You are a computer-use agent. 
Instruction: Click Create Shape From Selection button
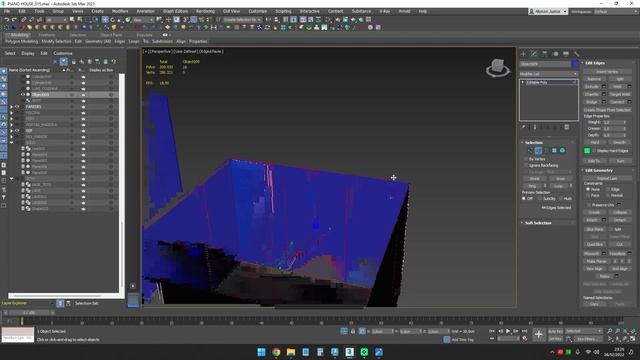[x=607, y=110]
